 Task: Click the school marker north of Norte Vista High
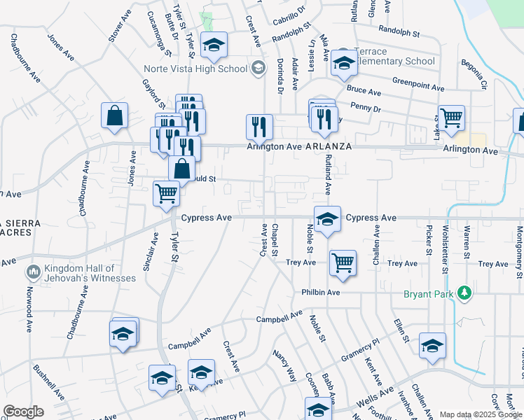[214, 45]
